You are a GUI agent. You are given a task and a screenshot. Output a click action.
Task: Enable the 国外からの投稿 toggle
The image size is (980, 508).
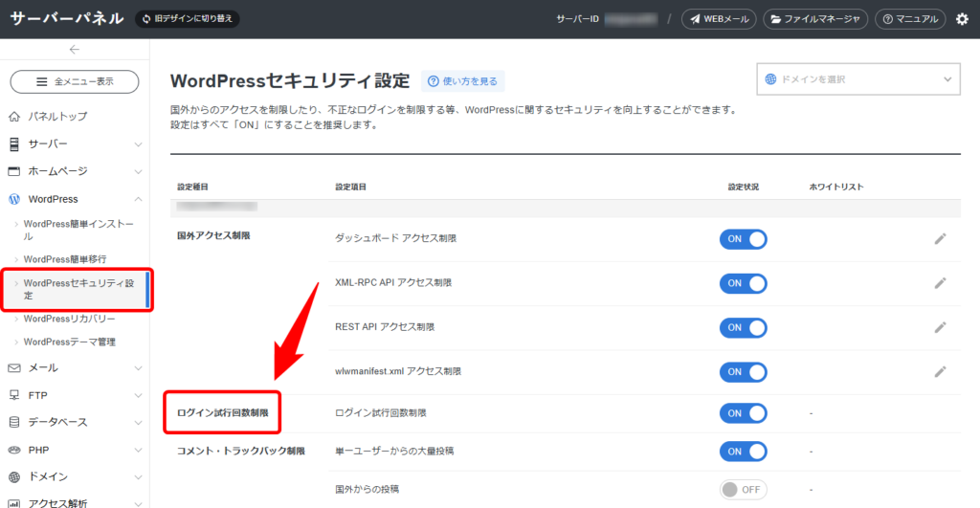(x=743, y=489)
